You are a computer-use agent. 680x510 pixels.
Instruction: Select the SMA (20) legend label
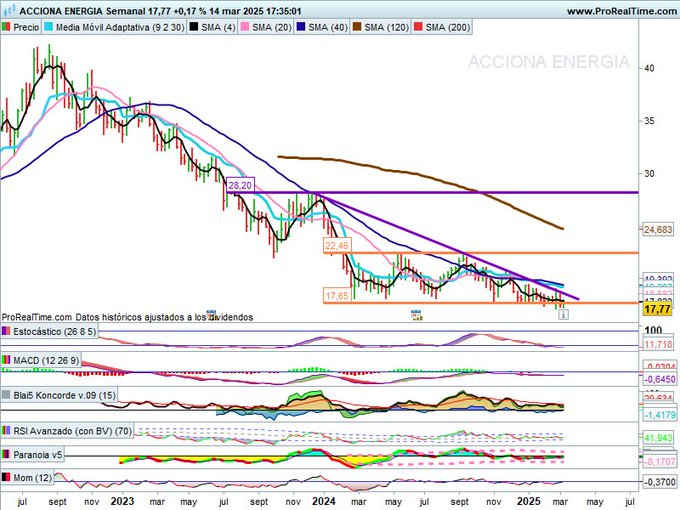(271, 27)
